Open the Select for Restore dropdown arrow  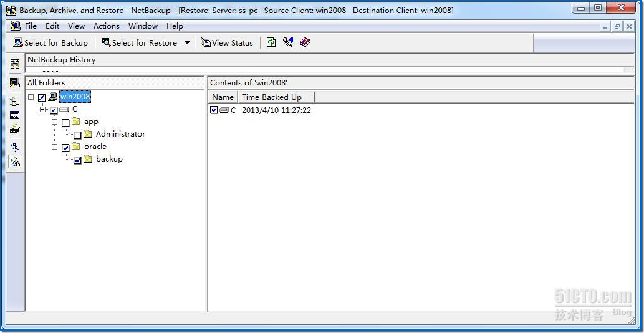tap(187, 42)
